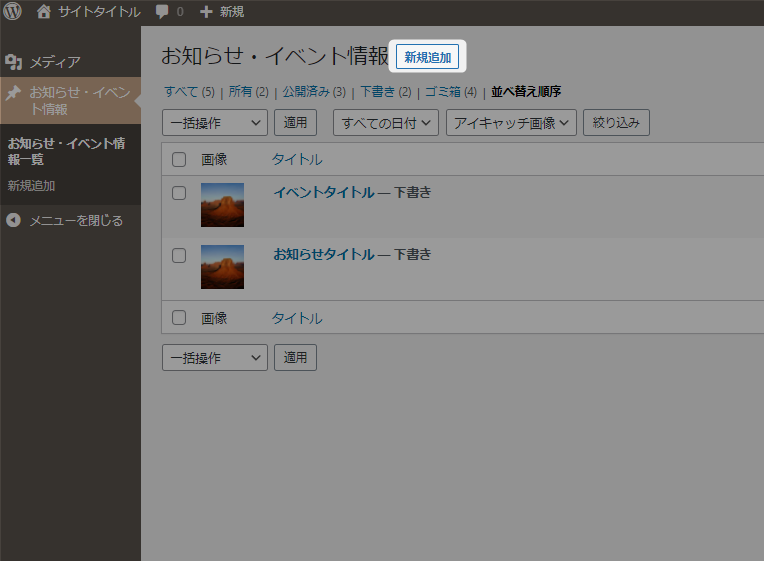Sort by タイトル column footer
The width and height of the screenshot is (764, 561).
(x=297, y=318)
